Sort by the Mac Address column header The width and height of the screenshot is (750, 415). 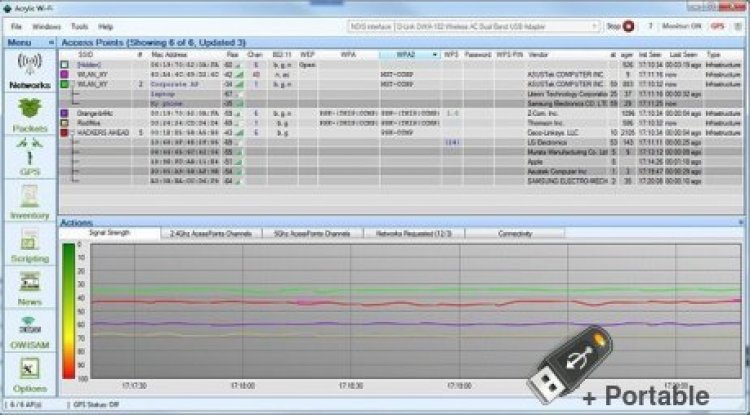[169, 55]
